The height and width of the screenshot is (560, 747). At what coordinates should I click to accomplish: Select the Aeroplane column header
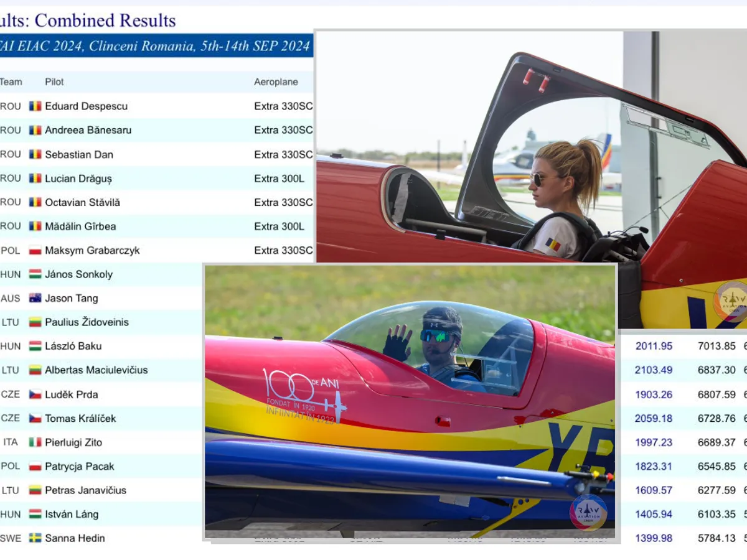pos(276,82)
